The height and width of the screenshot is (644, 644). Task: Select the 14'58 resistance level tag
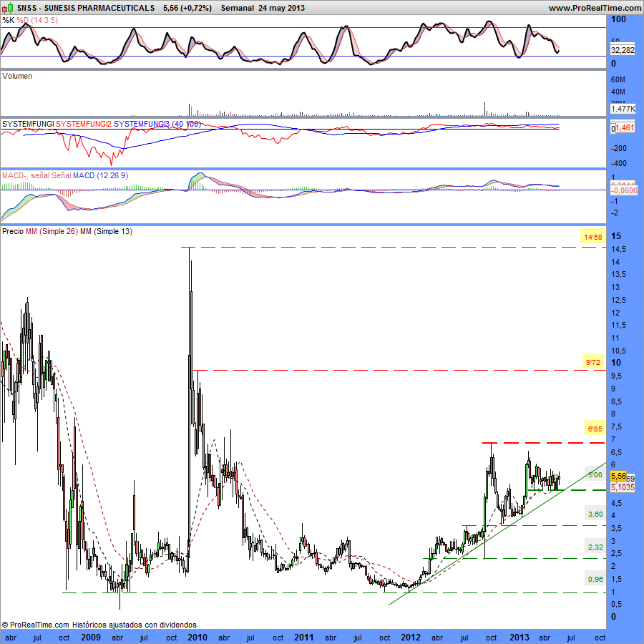tap(593, 237)
